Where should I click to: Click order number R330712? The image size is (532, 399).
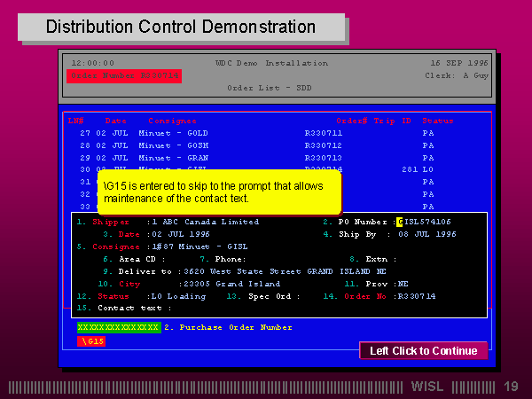(x=324, y=145)
